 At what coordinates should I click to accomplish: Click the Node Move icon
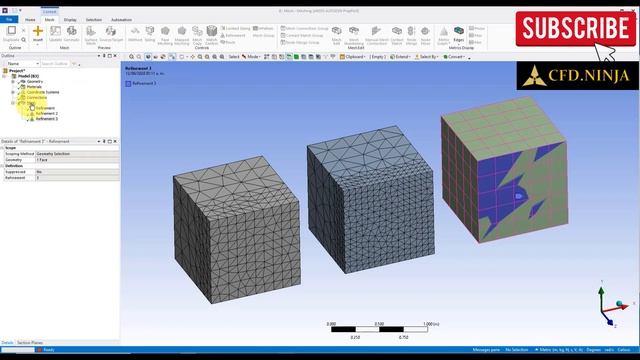425,32
